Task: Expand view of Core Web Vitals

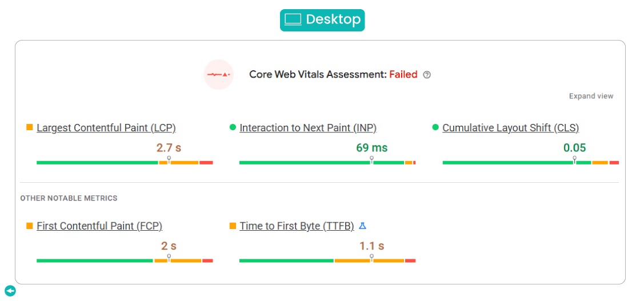Action: pyautogui.click(x=591, y=96)
